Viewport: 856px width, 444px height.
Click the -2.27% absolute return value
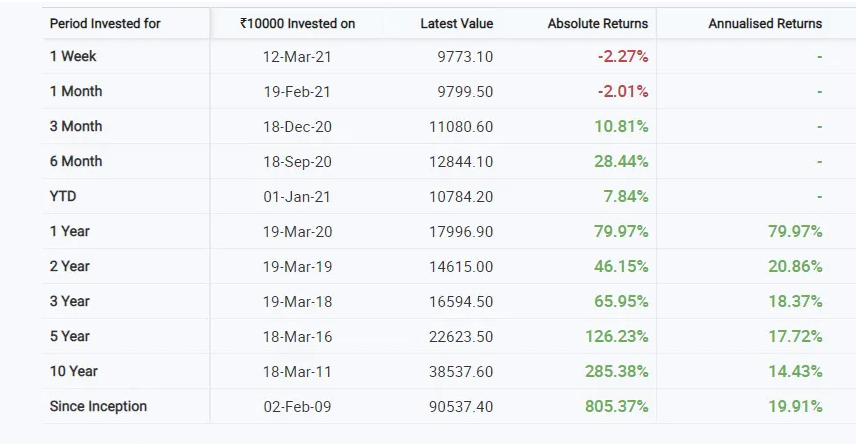623,56
